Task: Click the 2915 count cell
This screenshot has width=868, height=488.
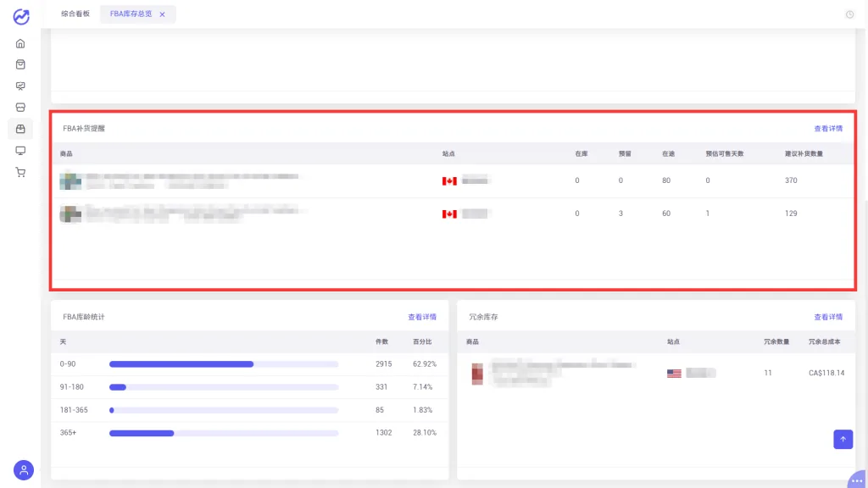Action: pyautogui.click(x=384, y=364)
